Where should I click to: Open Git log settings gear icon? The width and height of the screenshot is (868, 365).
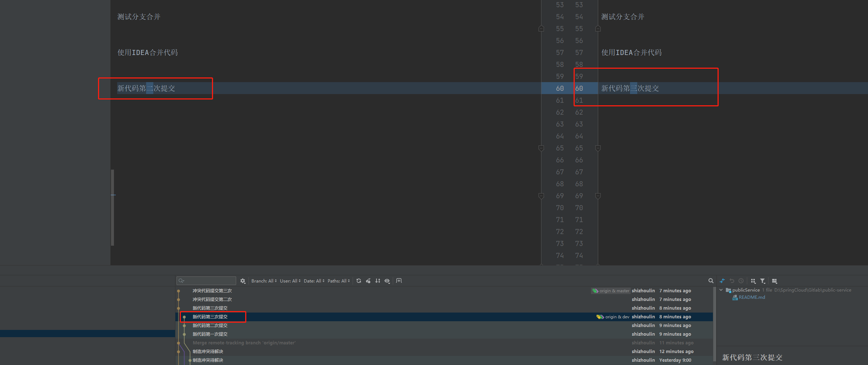243,281
